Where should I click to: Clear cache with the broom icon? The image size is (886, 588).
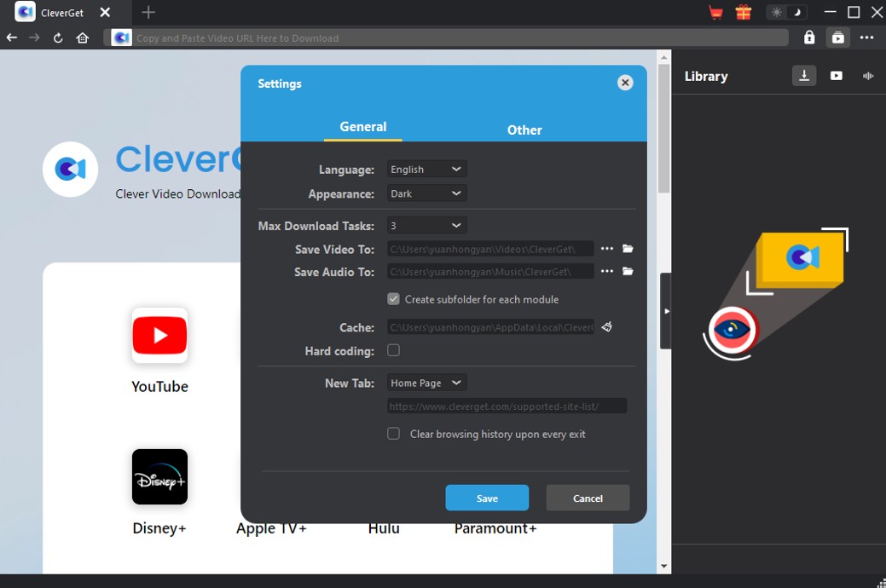click(607, 327)
